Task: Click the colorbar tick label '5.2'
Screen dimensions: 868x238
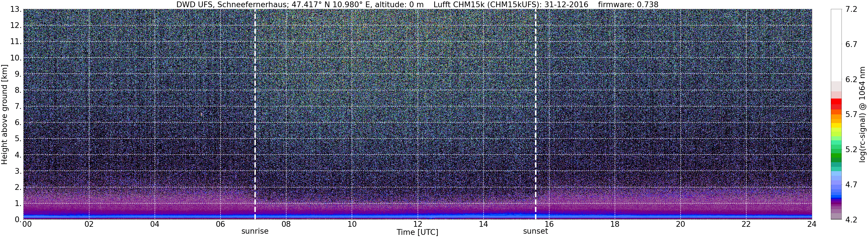Action: tap(851, 150)
